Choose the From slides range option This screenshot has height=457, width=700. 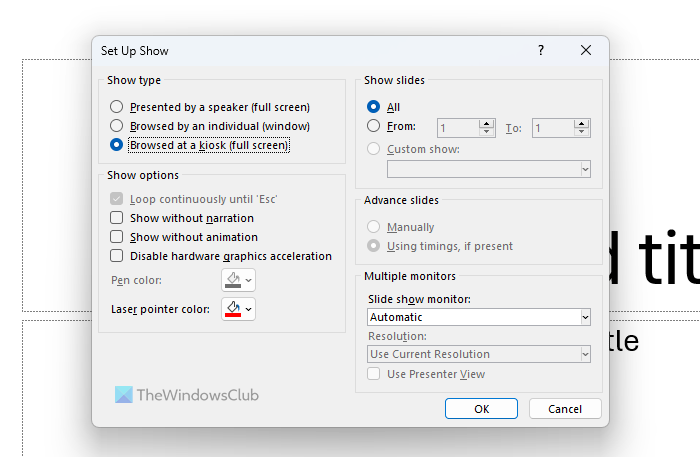click(x=374, y=127)
